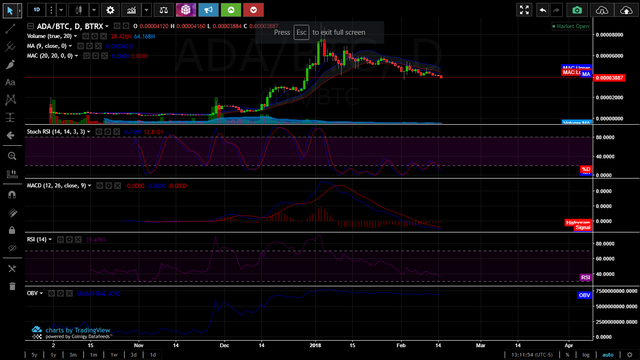The height and width of the screenshot is (360, 640).
Task: Open the RSI (14) indicator dropdown
Action: click(x=50, y=240)
